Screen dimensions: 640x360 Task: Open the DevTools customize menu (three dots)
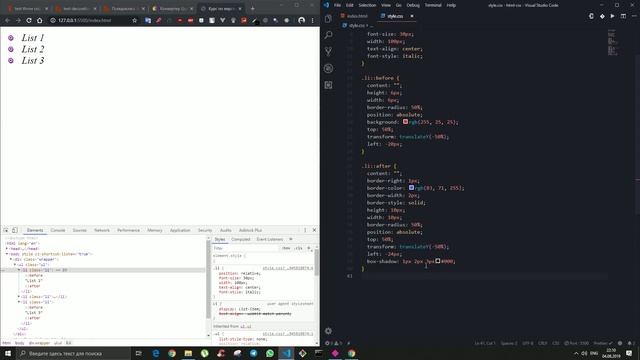[305, 230]
